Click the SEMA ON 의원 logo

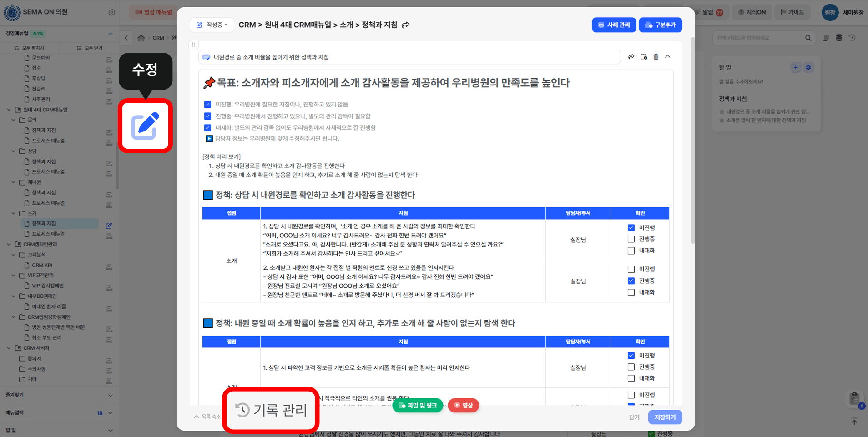click(12, 12)
